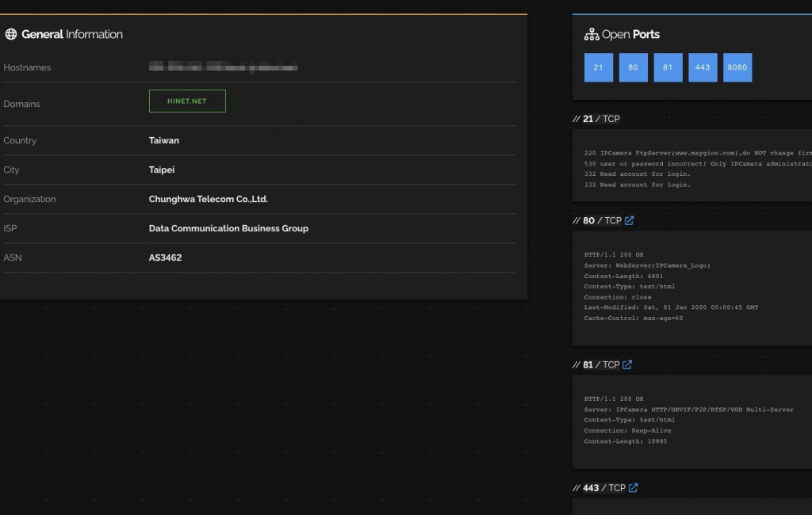Click the 443 / TCP section header text

coord(599,488)
